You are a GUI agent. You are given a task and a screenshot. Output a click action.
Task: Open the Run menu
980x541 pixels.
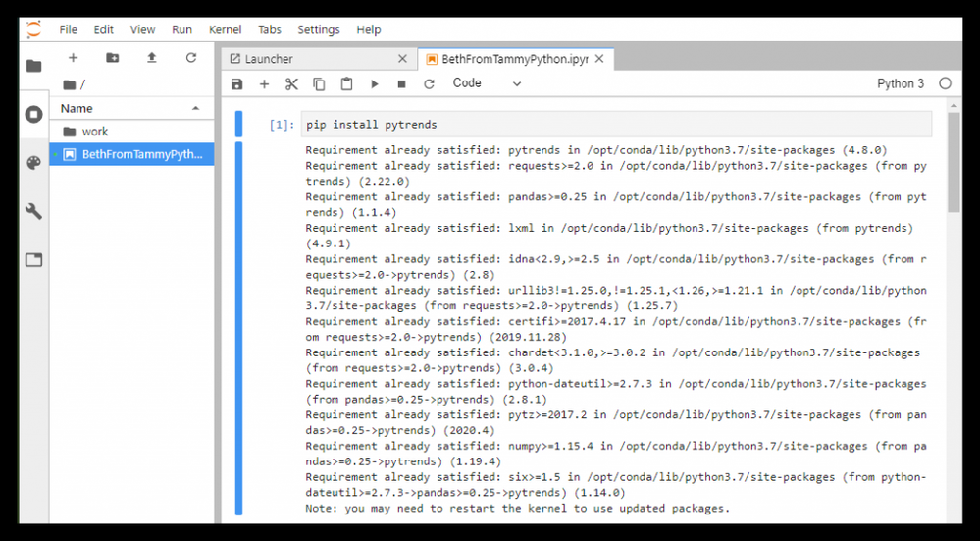[x=181, y=29]
